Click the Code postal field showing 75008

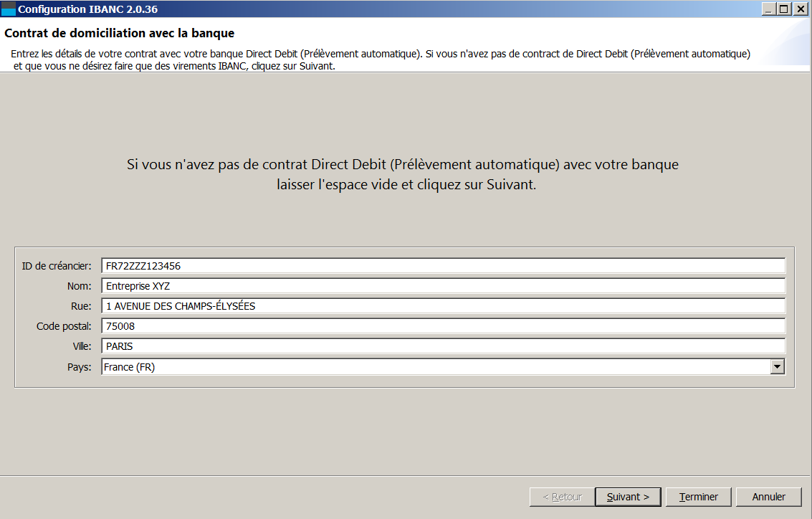pyautogui.click(x=443, y=326)
